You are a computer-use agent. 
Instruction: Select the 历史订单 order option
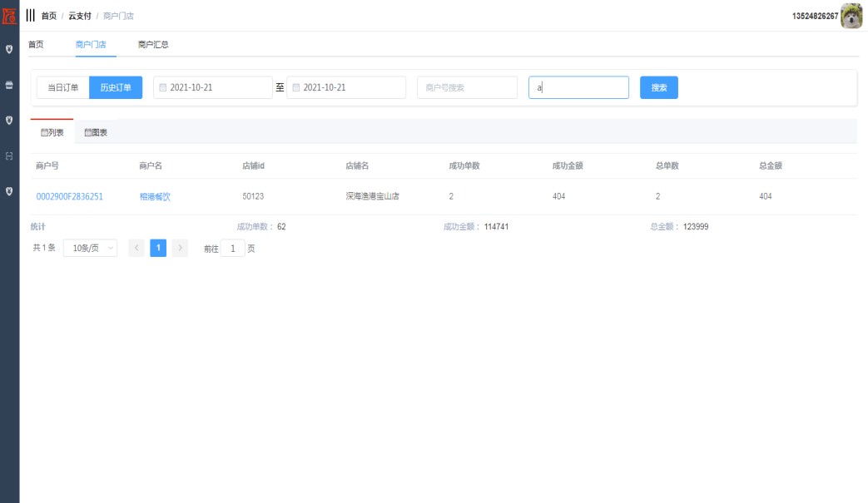[x=116, y=87]
